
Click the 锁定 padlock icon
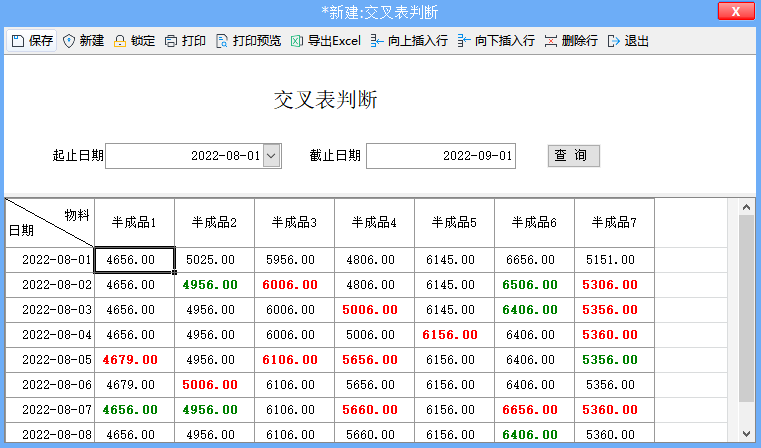[119, 41]
